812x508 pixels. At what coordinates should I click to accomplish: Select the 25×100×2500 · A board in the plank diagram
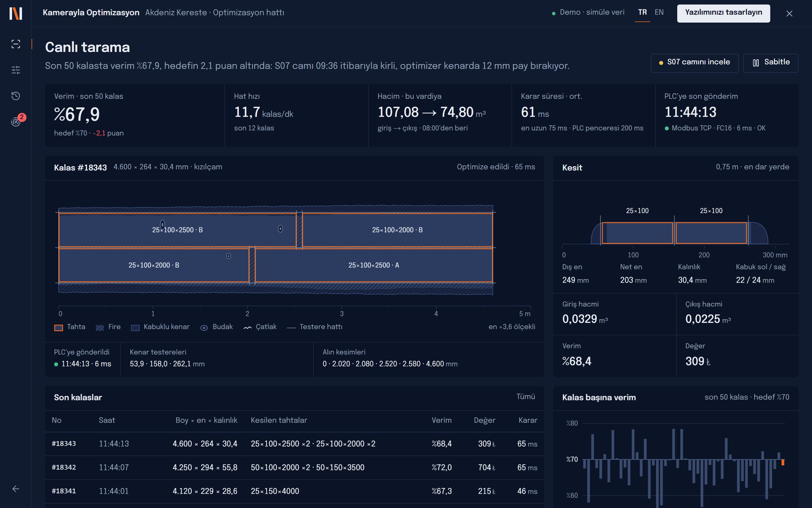pos(374,265)
